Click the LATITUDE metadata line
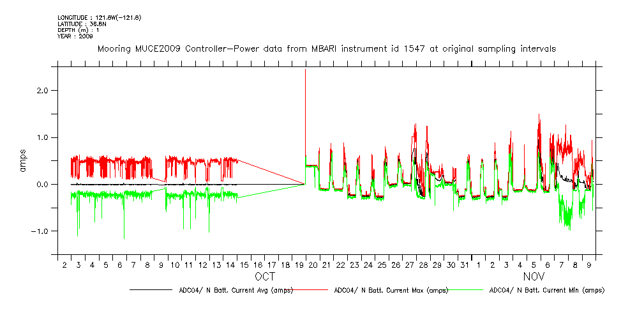Screen dimensions: 644x322 tap(81, 24)
